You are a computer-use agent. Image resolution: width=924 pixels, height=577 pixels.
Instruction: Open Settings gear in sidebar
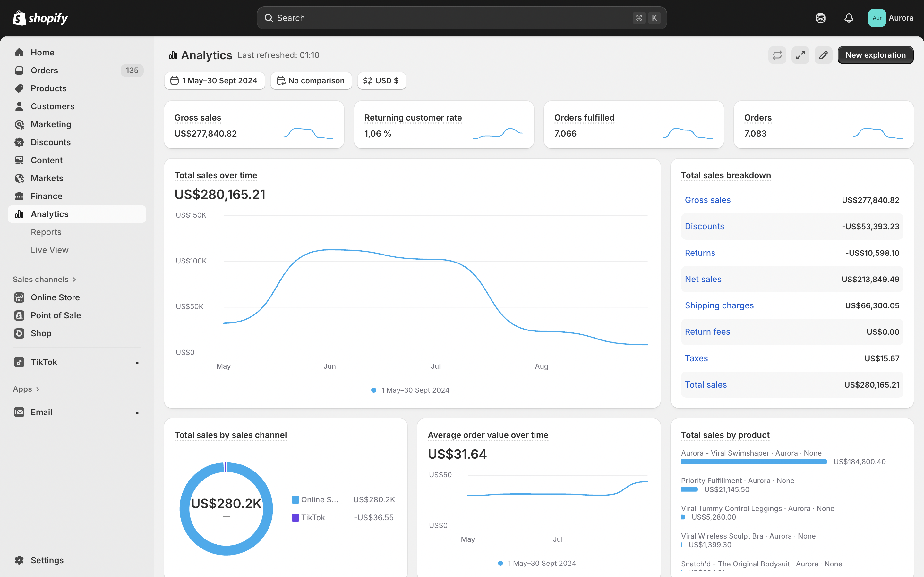20,560
